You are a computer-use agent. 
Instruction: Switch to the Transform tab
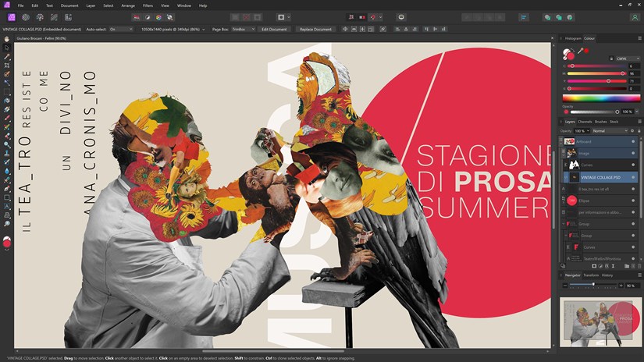click(591, 275)
